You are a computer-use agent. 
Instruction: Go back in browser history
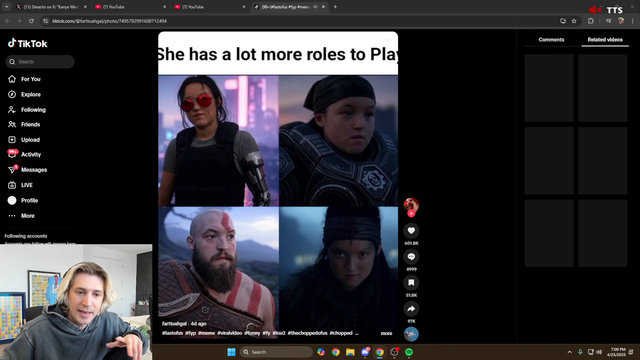[x=7, y=21]
